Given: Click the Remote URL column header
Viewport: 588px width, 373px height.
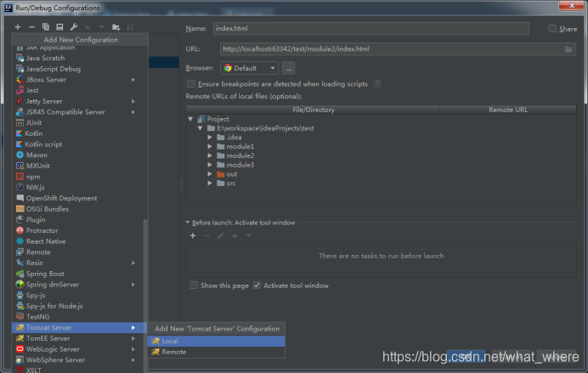Looking at the screenshot, I should pos(508,110).
